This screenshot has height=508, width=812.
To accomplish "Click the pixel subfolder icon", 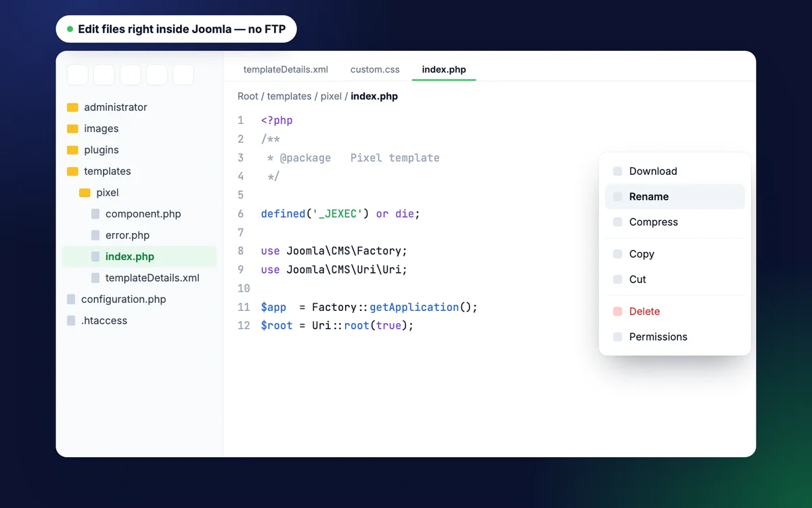I will (x=85, y=192).
